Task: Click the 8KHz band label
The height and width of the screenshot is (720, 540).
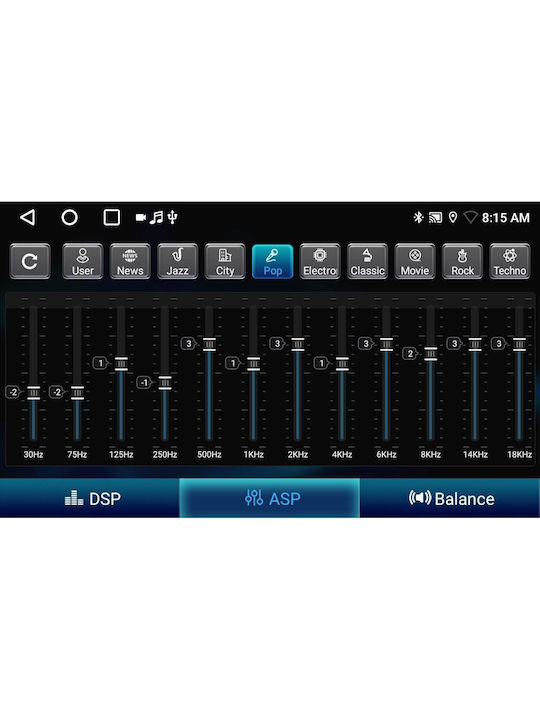Action: (x=431, y=455)
